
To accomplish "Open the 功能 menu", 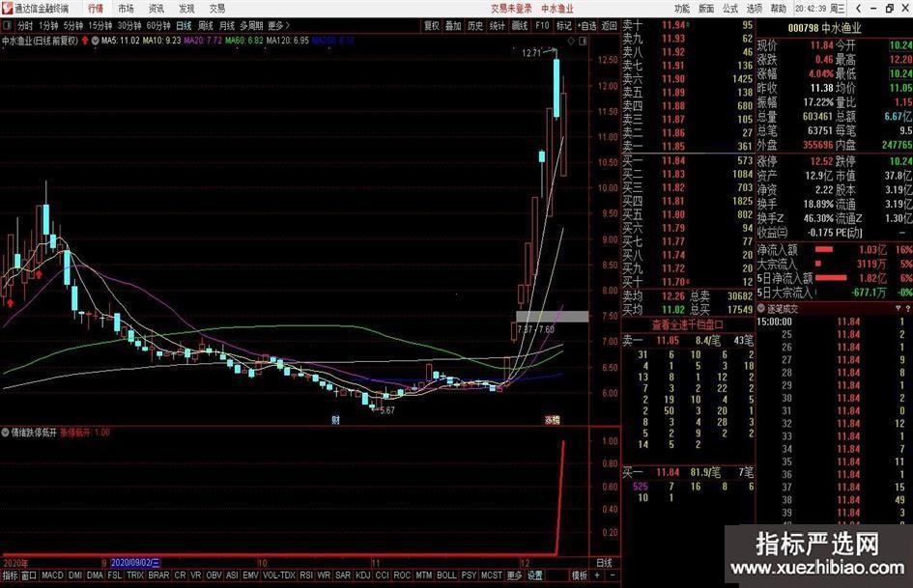I will [x=682, y=8].
